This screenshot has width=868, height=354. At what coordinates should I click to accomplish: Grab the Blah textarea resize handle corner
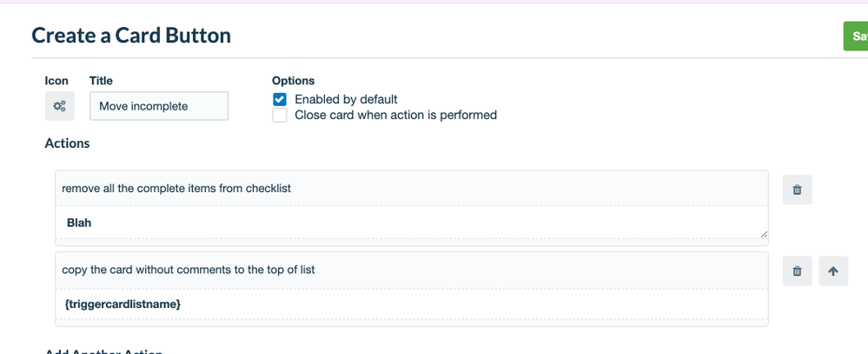(x=764, y=234)
